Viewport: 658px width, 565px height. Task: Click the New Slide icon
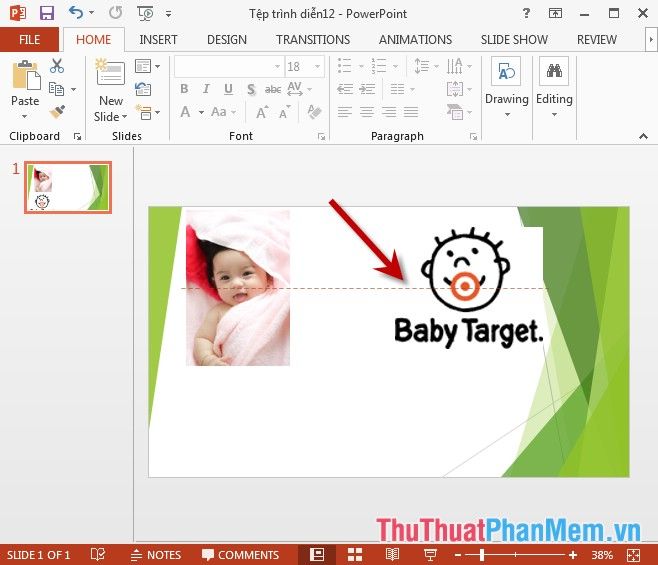110,72
